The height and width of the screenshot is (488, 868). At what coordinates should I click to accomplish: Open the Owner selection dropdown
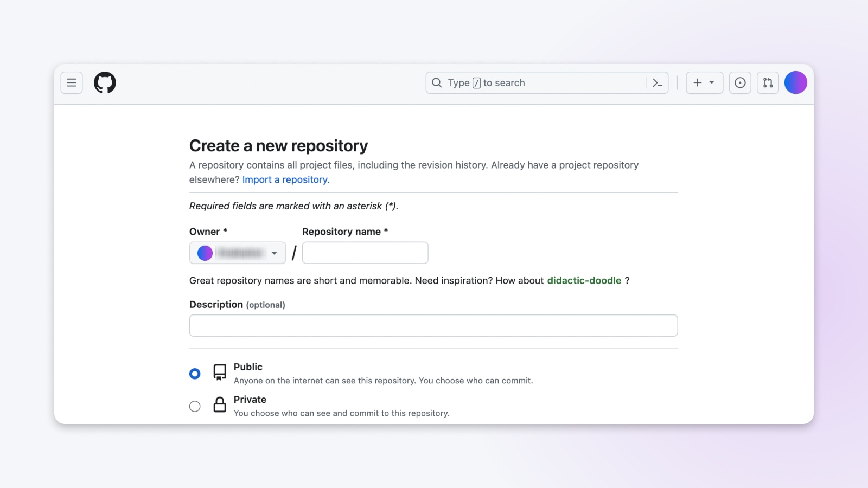pos(237,253)
